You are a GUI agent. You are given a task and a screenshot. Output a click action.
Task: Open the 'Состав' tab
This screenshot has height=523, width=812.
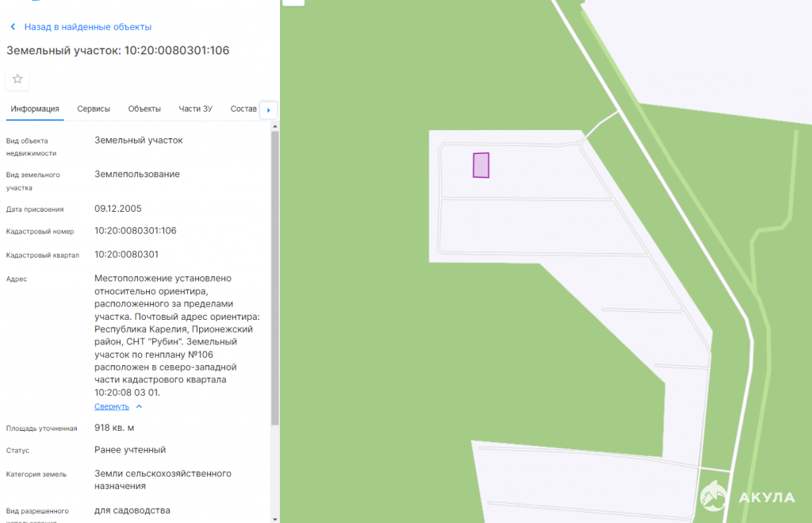243,109
